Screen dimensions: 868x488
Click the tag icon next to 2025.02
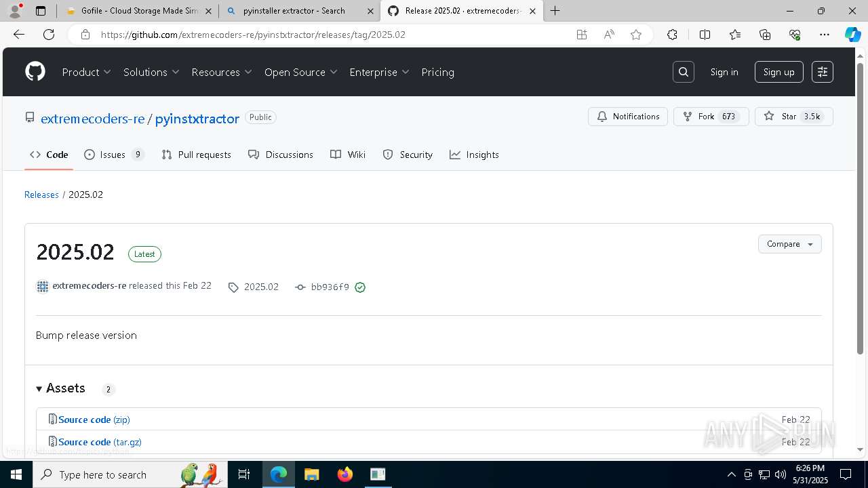click(x=233, y=287)
